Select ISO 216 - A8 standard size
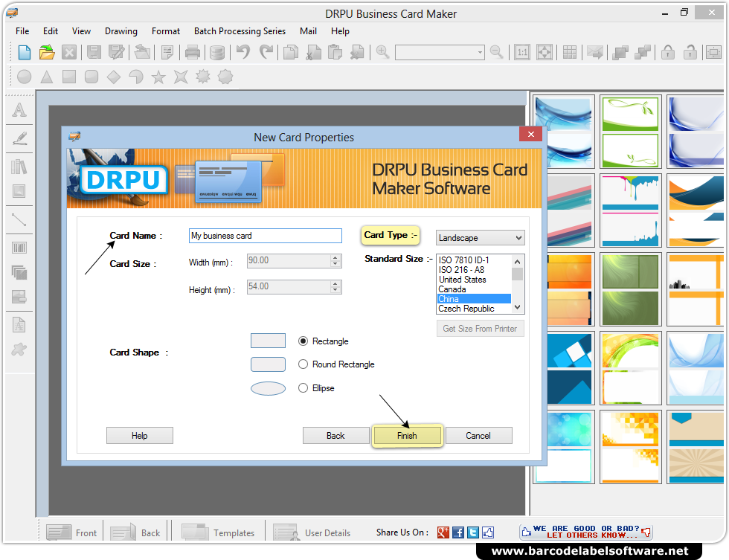 click(475, 269)
